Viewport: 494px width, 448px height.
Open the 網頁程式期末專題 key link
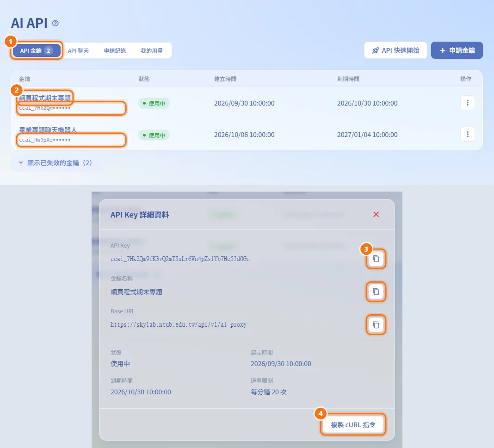(x=45, y=98)
